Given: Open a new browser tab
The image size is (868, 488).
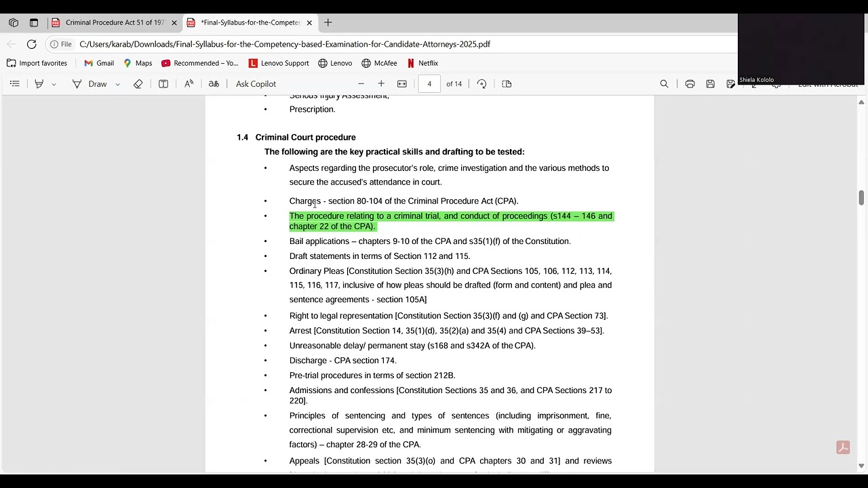Looking at the screenshot, I should coord(328,22).
